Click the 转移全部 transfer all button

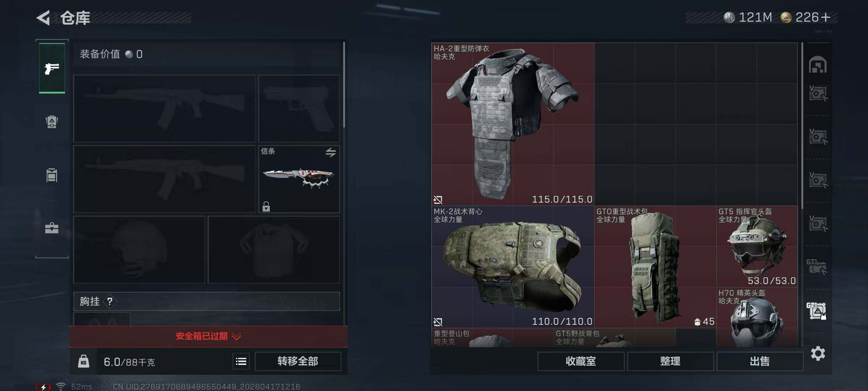point(298,361)
